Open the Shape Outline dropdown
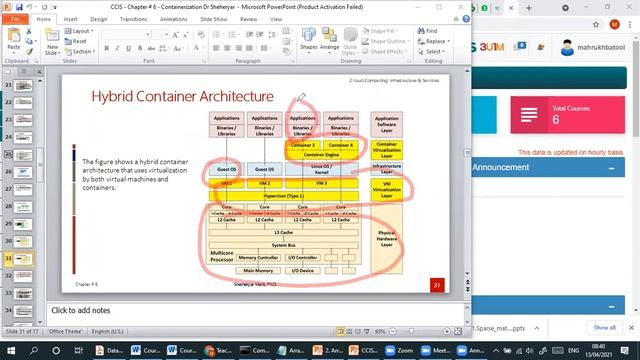This screenshot has height=360, width=640. pos(386,41)
